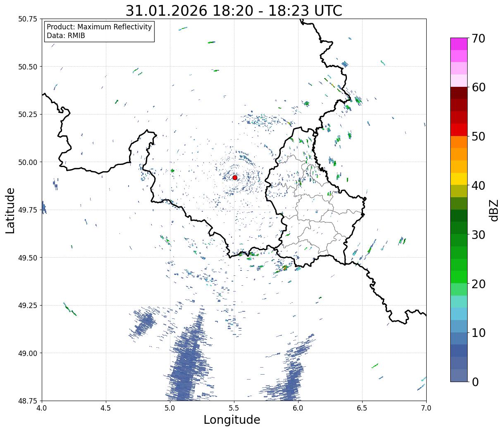Click the 'Latitude' axis label
504x430 pixels.
(10, 210)
